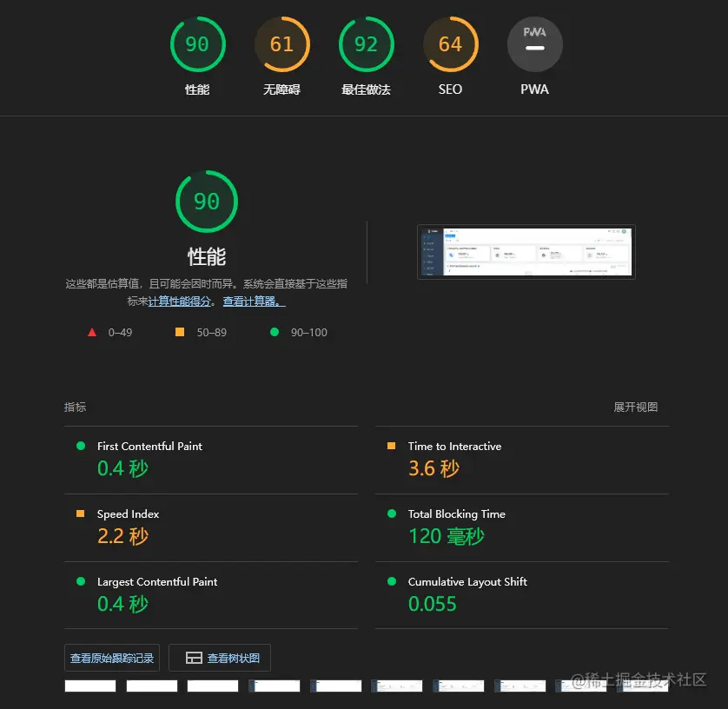Open the 性能 category label link
The height and width of the screenshot is (709, 728).
tap(197, 89)
